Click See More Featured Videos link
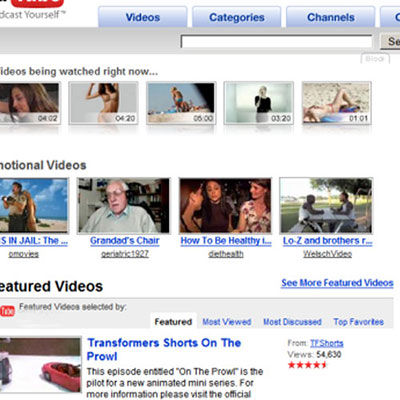 (337, 283)
